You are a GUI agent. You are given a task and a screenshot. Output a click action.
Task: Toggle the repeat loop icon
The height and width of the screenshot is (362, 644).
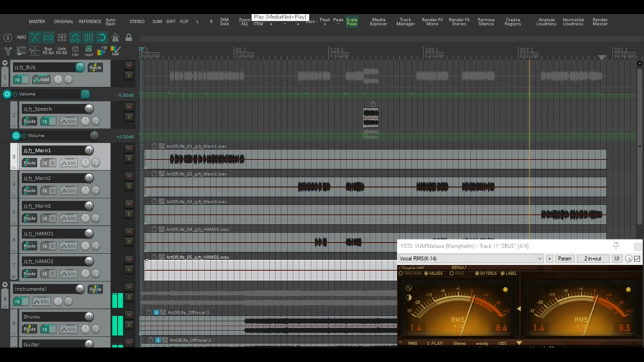101,38
